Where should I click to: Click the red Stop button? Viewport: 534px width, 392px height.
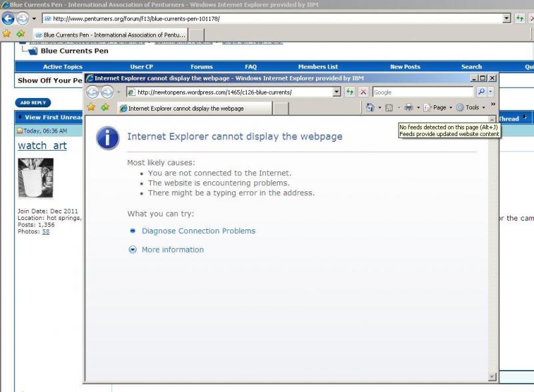[x=363, y=92]
